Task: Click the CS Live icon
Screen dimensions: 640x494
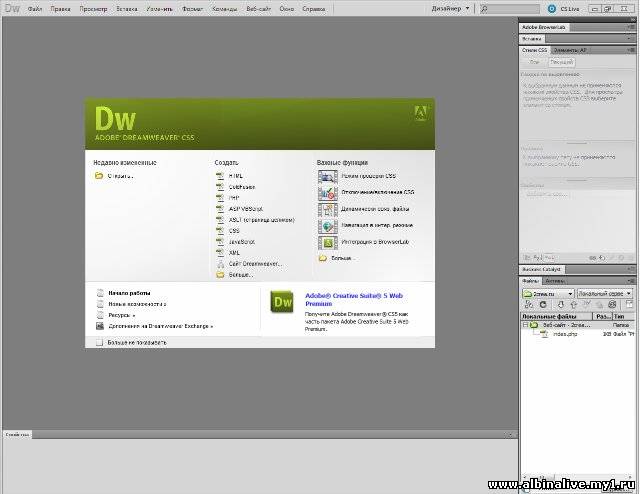Action: point(552,9)
